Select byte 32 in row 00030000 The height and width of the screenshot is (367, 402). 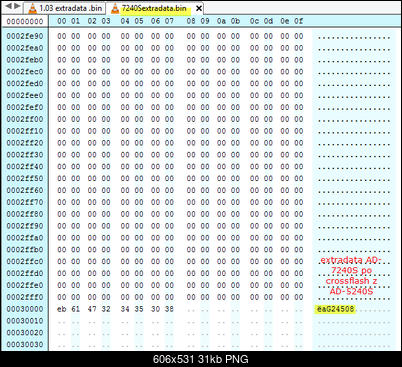106,309
